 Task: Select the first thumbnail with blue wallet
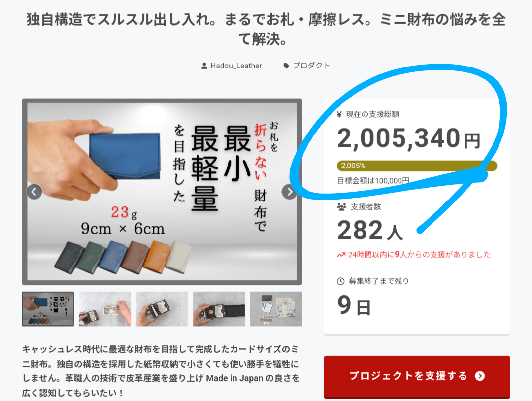(x=48, y=309)
